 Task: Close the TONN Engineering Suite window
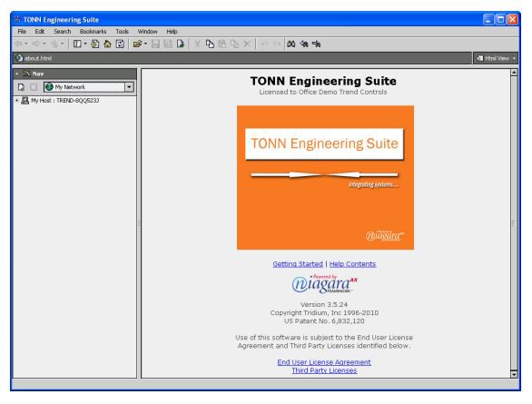tap(513, 19)
